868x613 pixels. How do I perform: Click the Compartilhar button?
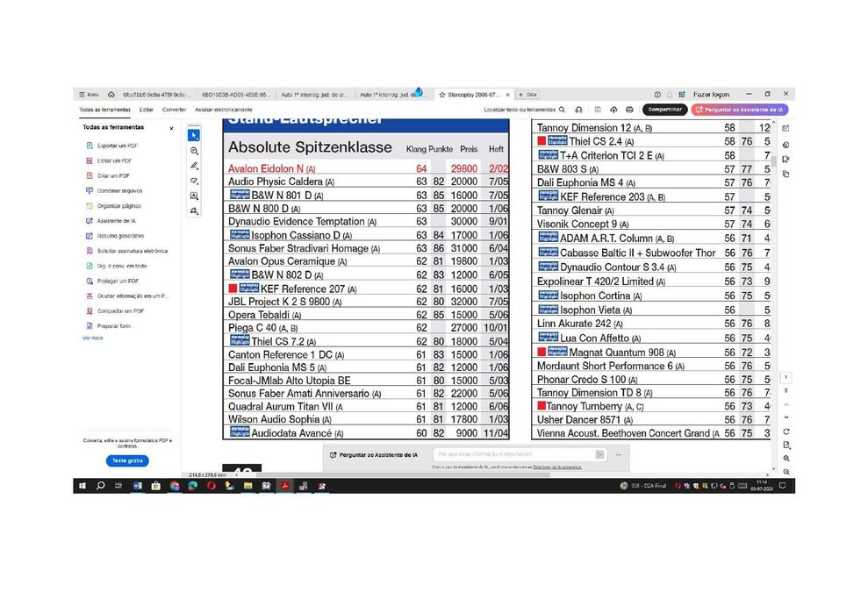pyautogui.click(x=665, y=110)
